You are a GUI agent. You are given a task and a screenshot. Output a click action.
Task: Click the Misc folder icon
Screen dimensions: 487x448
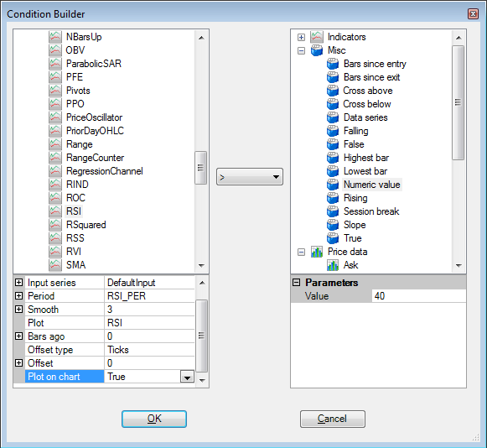point(317,50)
